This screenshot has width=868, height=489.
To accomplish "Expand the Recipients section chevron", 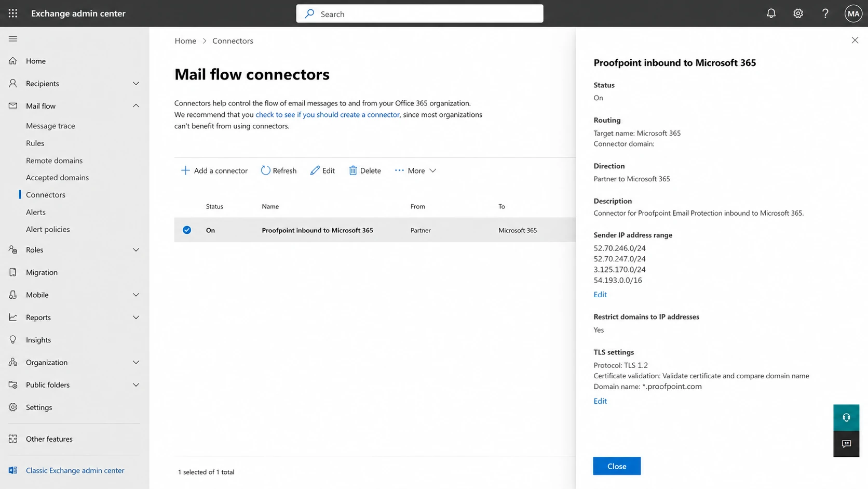I will 135,83.
